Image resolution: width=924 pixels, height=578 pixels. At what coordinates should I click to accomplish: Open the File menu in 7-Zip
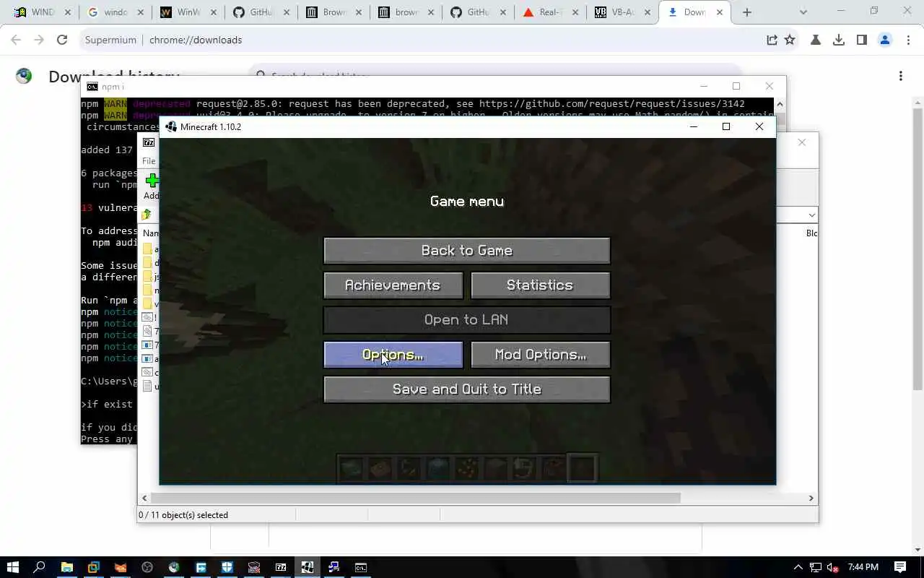[149, 161]
